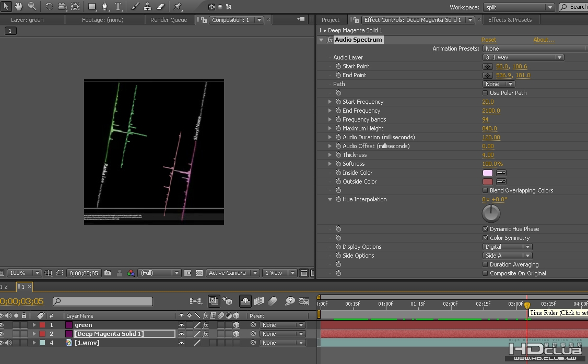
Task: Uncheck Dynamic Hue Phase
Action: 485,229
